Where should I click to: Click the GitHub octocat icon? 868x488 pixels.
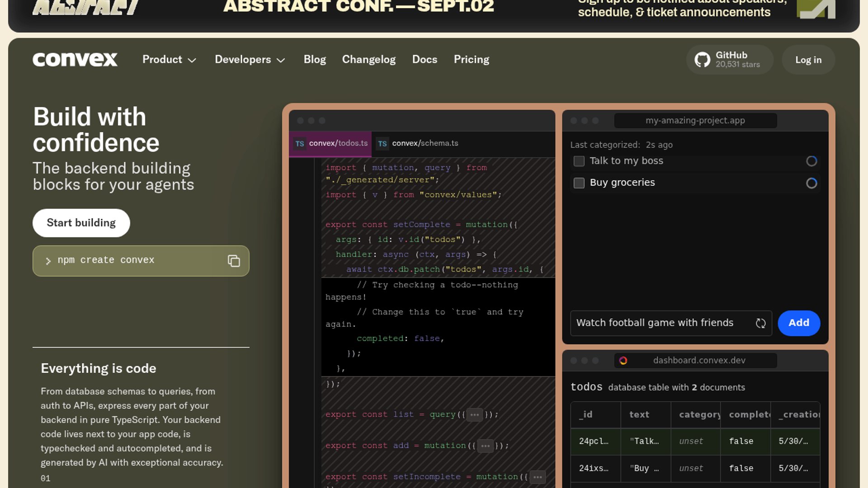point(702,60)
